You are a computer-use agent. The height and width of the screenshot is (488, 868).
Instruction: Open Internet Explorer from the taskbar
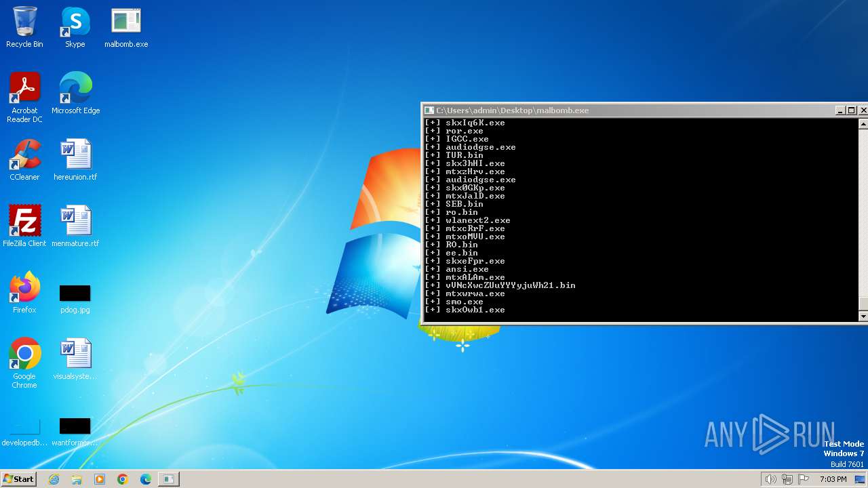[x=54, y=479]
